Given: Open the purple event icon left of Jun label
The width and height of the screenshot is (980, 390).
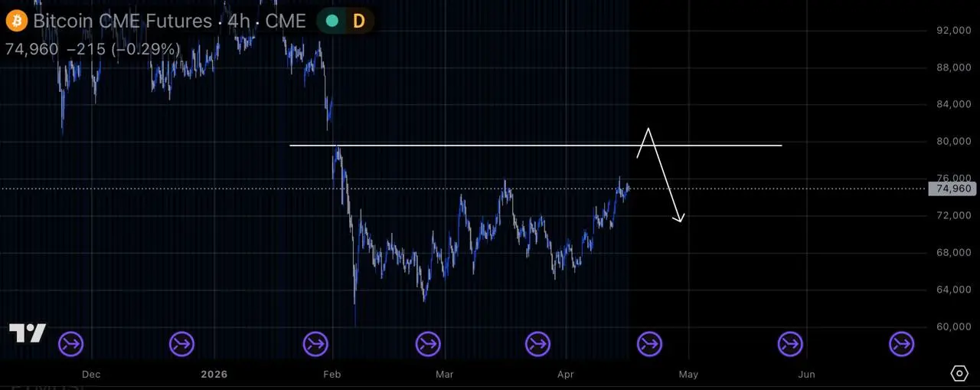Looking at the screenshot, I should [x=790, y=345].
